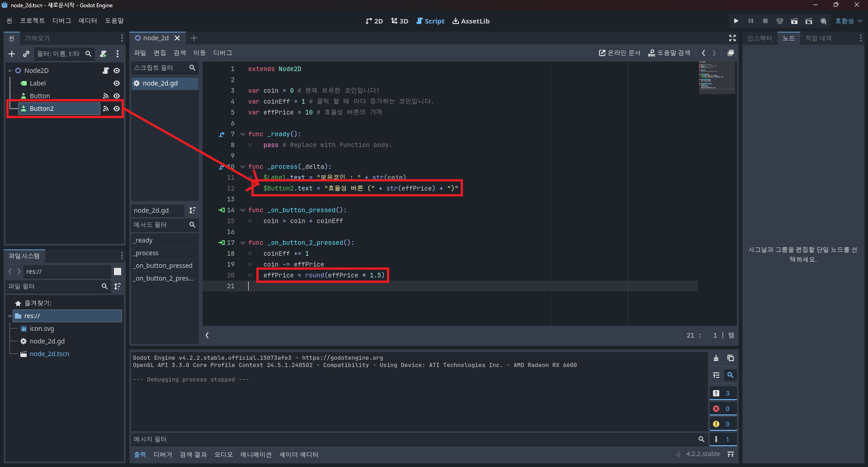The height and width of the screenshot is (467, 868).
Task: Switch to 3D workspace
Action: click(400, 21)
